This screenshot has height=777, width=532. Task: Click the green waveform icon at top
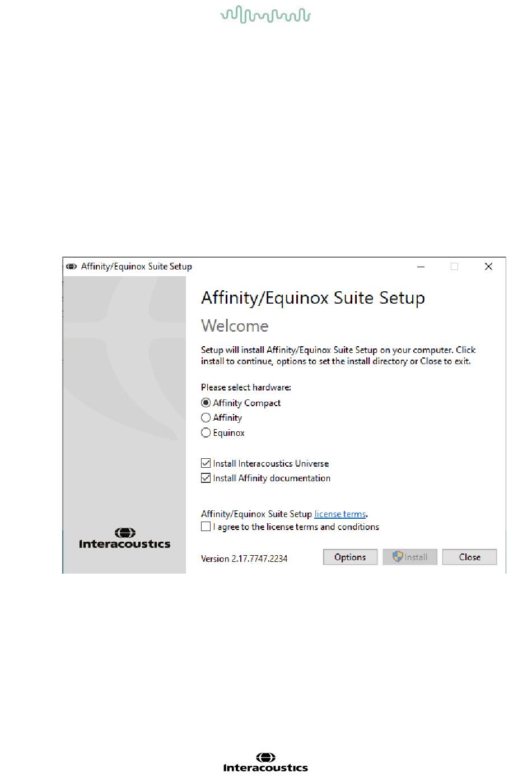pos(265,15)
